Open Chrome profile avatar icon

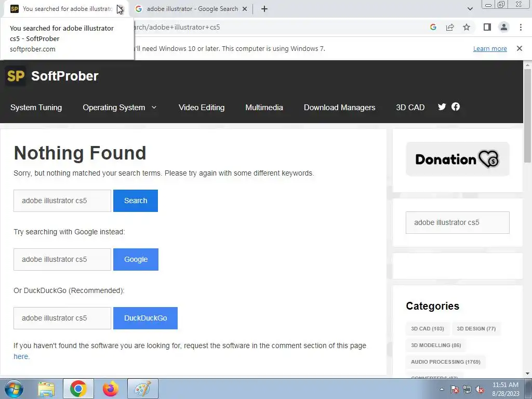(504, 27)
